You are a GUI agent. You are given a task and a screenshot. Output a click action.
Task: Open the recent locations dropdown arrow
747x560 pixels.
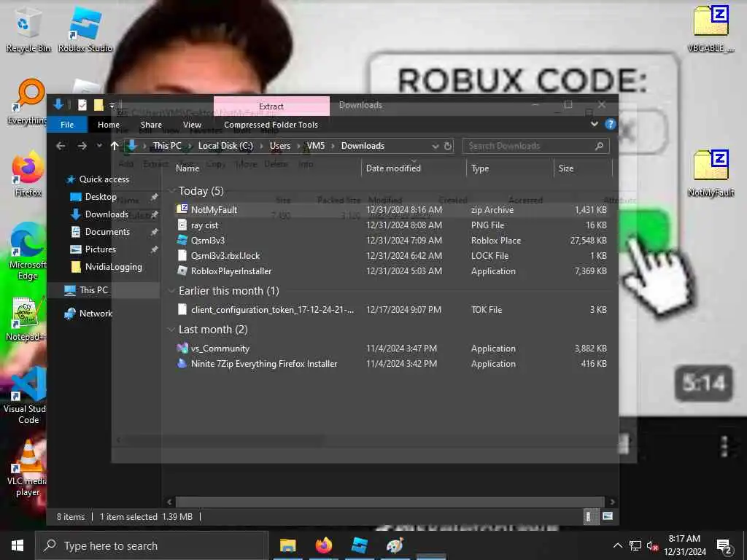(x=99, y=146)
